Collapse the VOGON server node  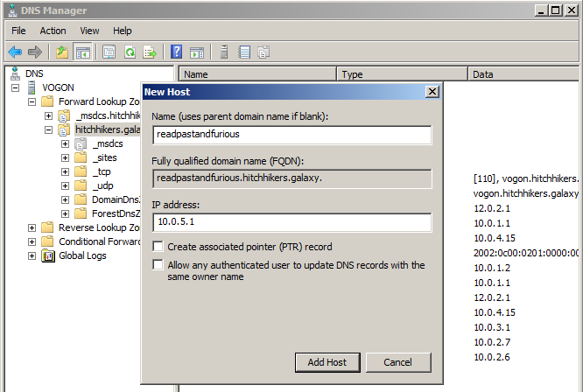tap(17, 87)
